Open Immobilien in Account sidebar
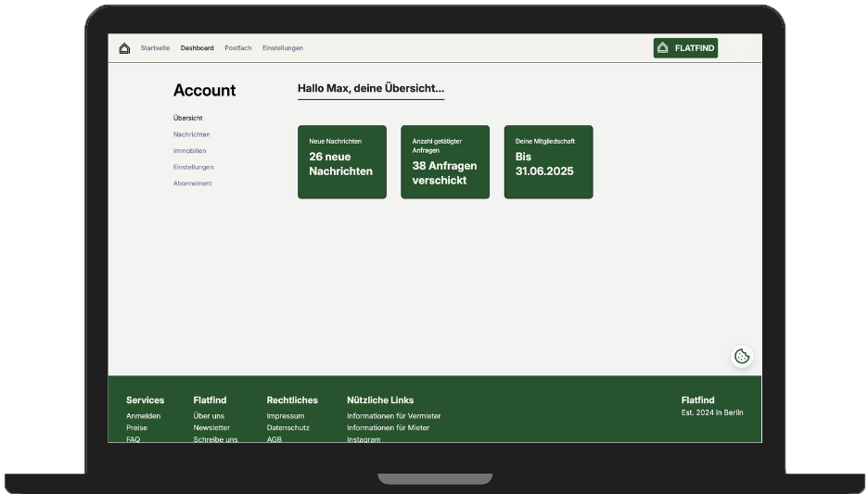The image size is (868, 494). coord(189,150)
